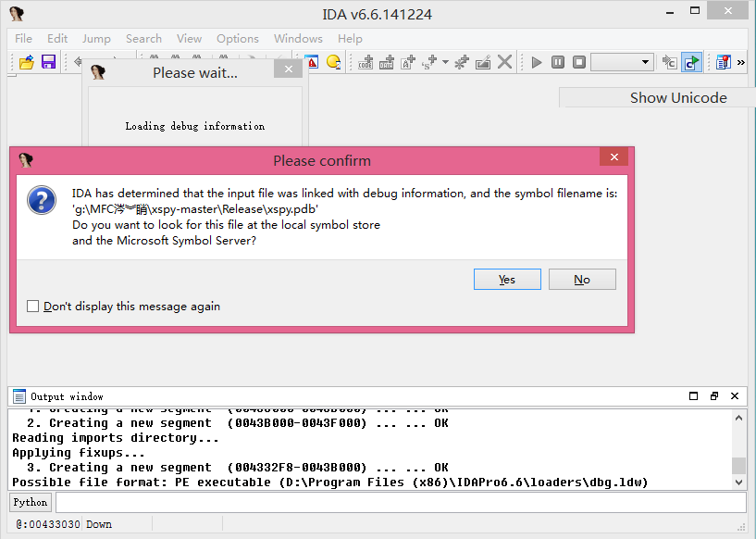756x539 pixels.
Task: Open the Options menu
Action: (x=238, y=39)
